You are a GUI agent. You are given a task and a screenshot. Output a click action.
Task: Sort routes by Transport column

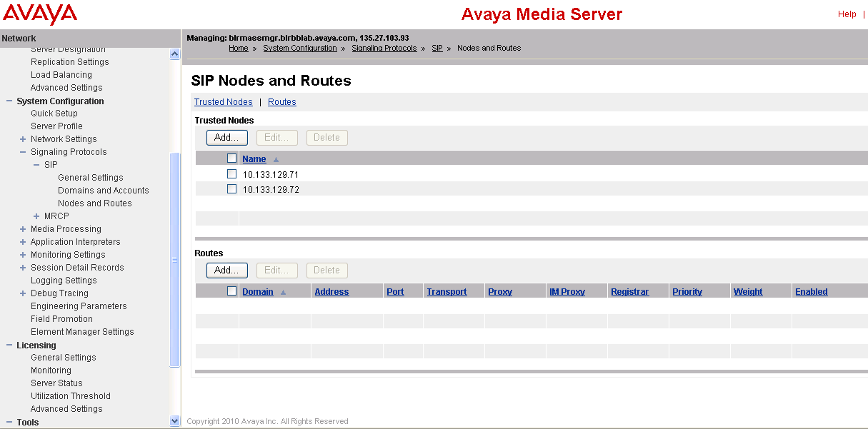pos(447,292)
